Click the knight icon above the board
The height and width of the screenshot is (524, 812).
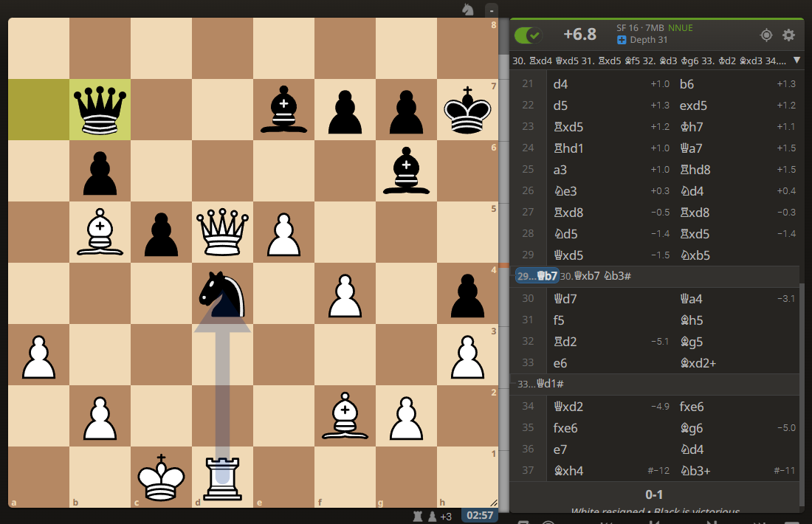point(468,10)
